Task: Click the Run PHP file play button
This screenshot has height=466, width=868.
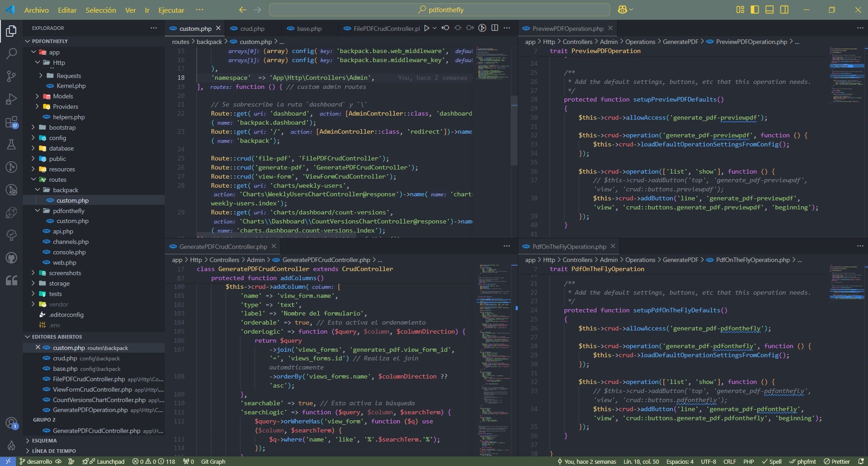Action: coord(427,28)
